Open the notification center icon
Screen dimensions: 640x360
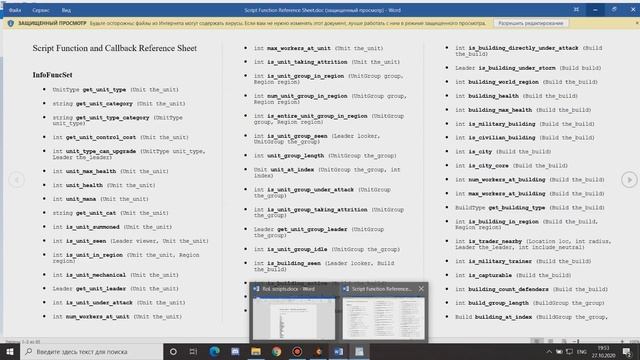627,351
